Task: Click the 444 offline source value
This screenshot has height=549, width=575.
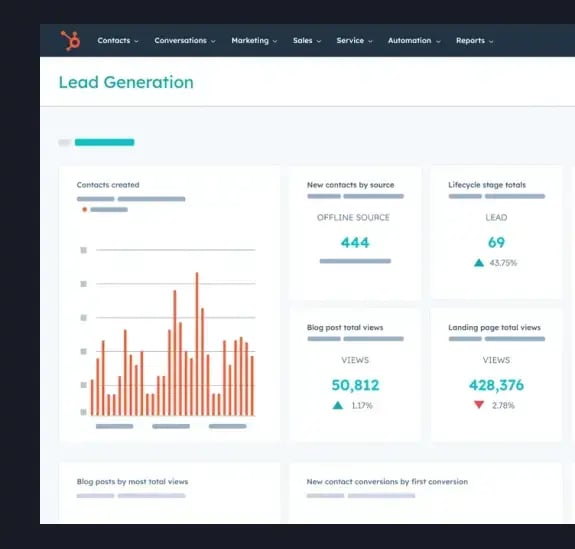Action: [355, 242]
